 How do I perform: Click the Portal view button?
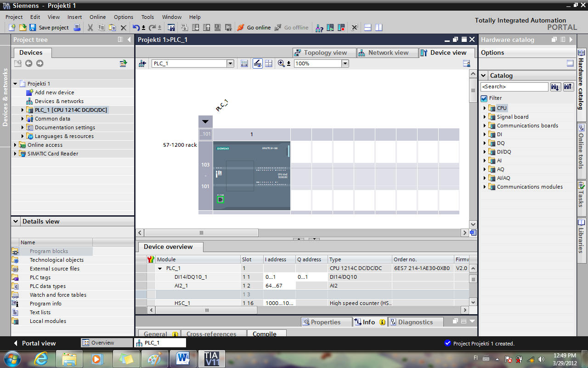(34, 343)
